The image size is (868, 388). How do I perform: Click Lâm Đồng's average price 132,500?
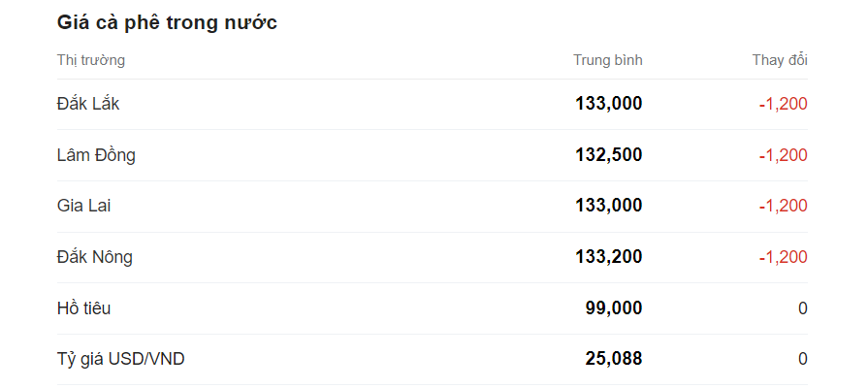point(608,155)
